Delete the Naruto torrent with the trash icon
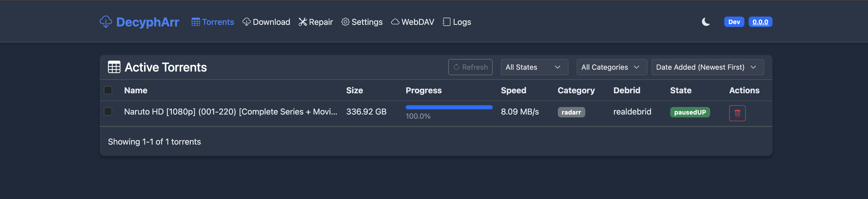Screen dimensions: 868x199 pyautogui.click(x=737, y=113)
